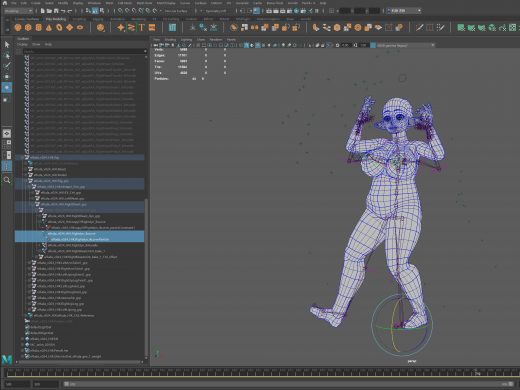Click the No Live Surface button
The width and height of the screenshot is (520, 390).
point(176,11)
